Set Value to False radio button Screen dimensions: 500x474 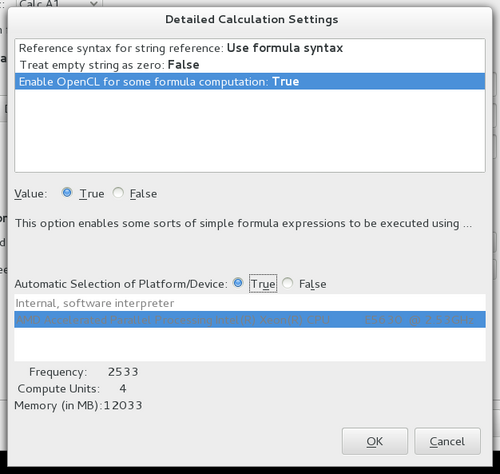(118, 193)
